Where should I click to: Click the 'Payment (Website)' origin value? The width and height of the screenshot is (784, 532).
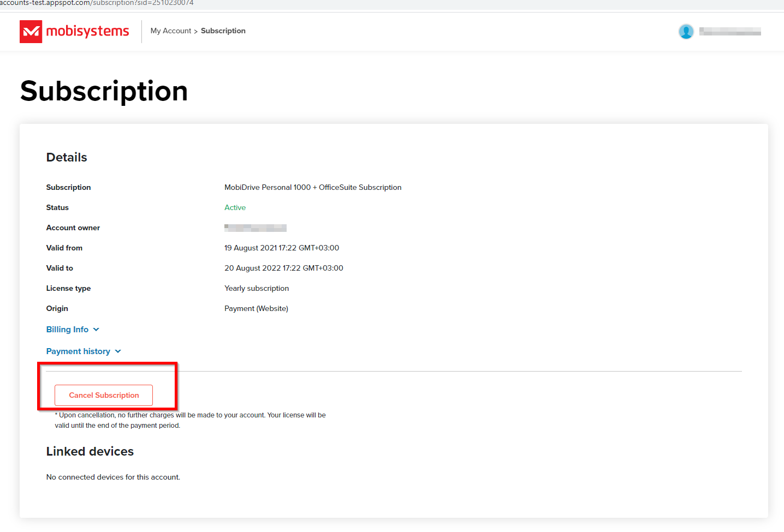coord(256,308)
